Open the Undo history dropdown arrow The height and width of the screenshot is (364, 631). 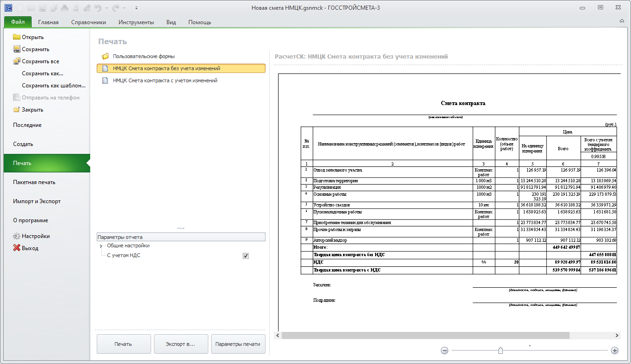(x=106, y=8)
